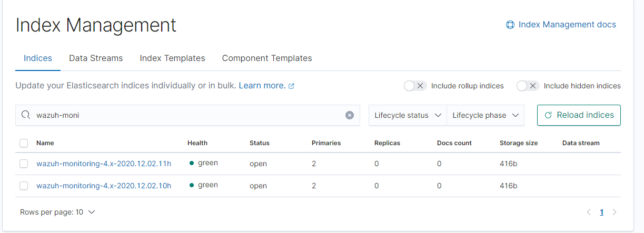The image size is (644, 233).
Task: Switch to the Data Streams tab
Action: point(96,58)
